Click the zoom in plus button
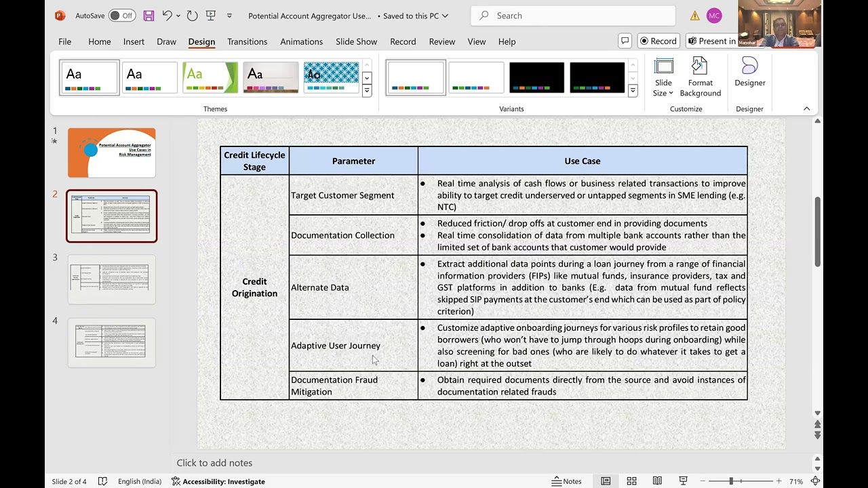Image resolution: width=868 pixels, height=488 pixels. (x=778, y=481)
